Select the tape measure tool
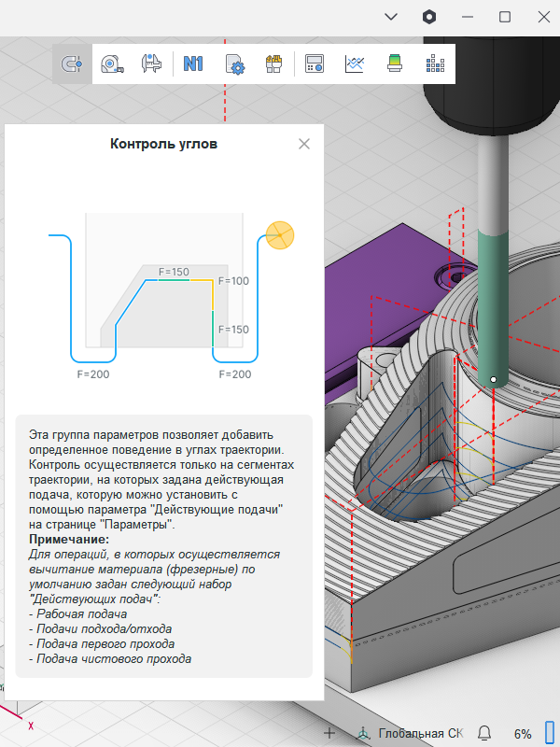This screenshot has width=560, height=747. point(112,63)
